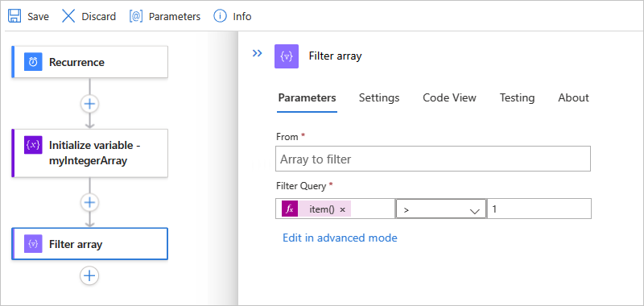Open the Testing tab

[x=517, y=97]
